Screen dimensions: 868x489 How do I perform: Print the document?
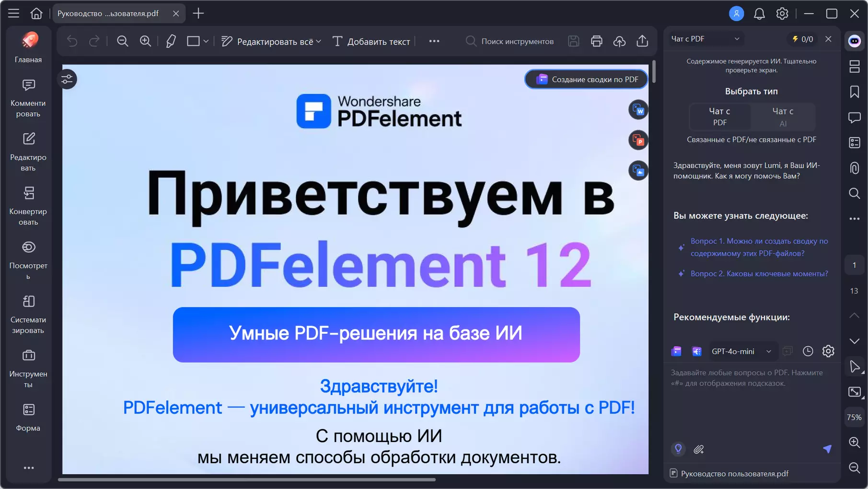(x=597, y=41)
